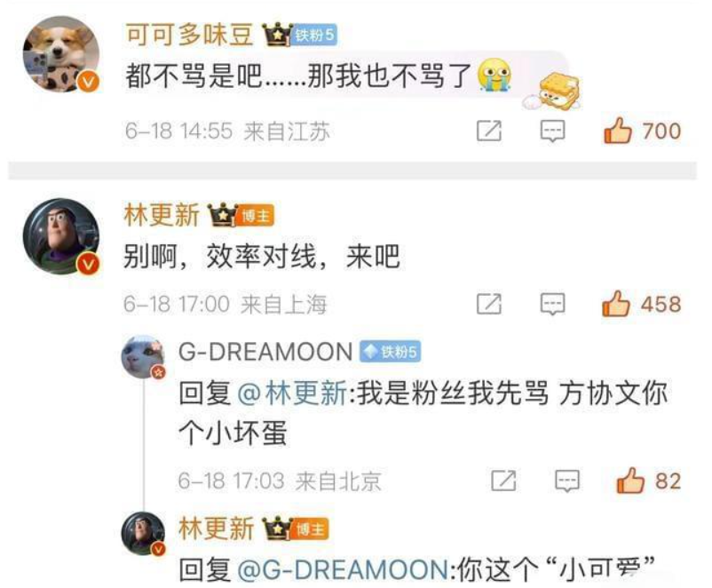Open the G-DREAMOON username link
The height and width of the screenshot is (588, 712).
[x=265, y=352]
